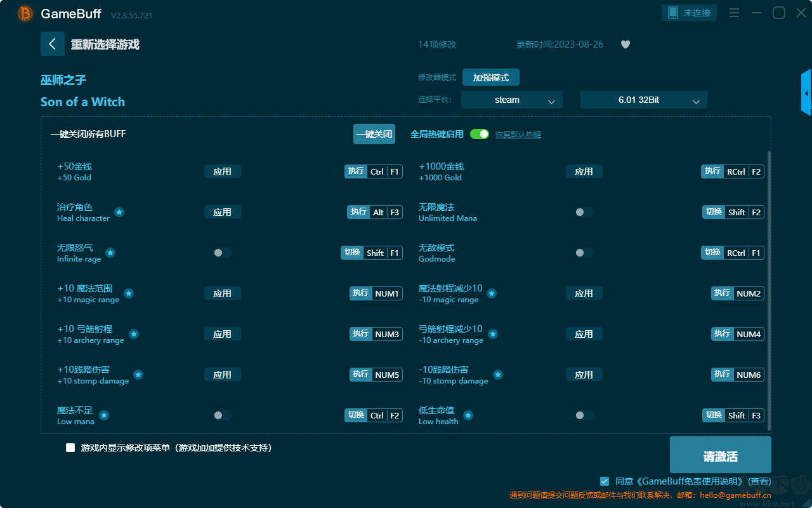Click the 重新选择游戏 heading text

coord(105,44)
